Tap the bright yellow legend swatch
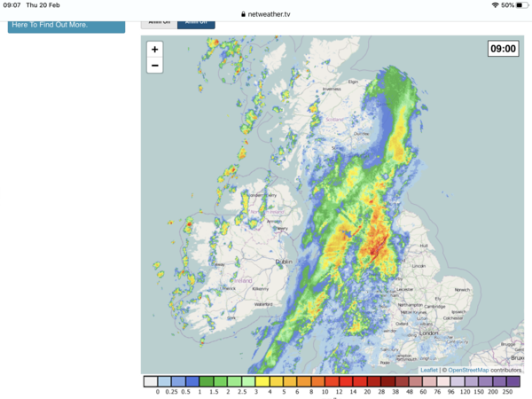The height and width of the screenshot is (399, 532). tap(262, 381)
